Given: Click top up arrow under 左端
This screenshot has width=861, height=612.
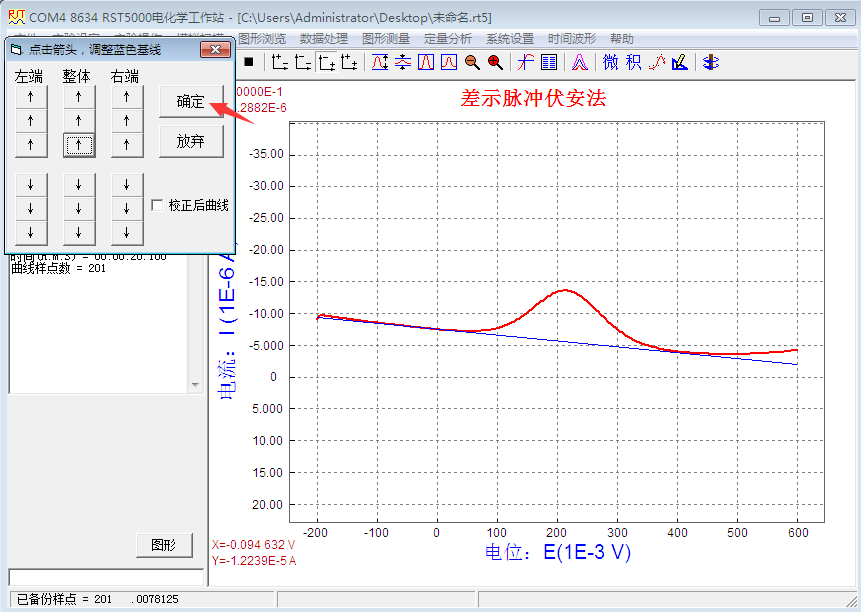Looking at the screenshot, I should point(31,97).
